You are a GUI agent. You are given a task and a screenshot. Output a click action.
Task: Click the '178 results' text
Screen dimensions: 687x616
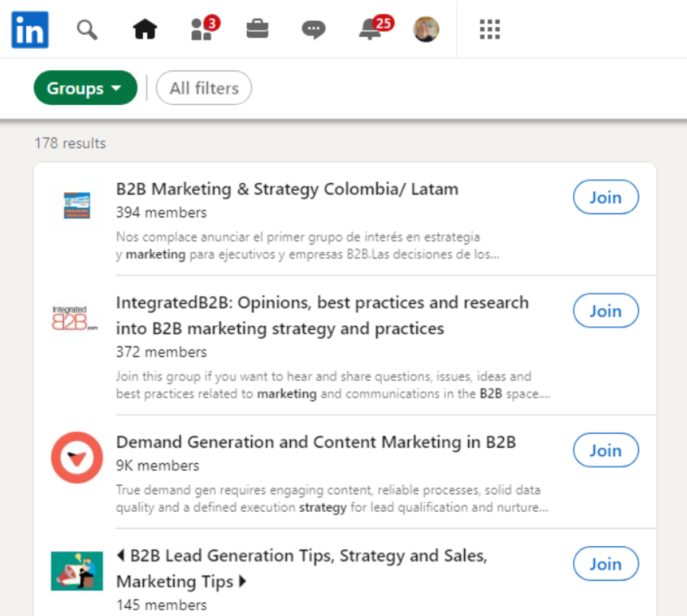point(70,143)
